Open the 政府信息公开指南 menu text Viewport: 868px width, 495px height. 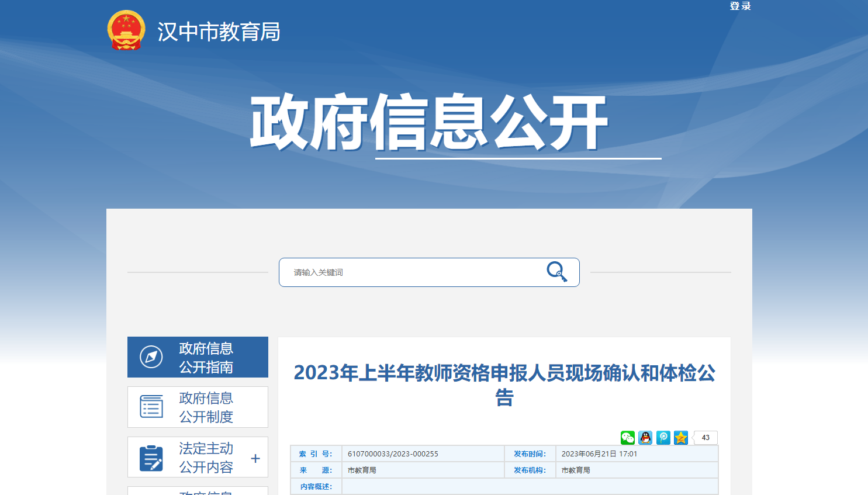(206, 358)
